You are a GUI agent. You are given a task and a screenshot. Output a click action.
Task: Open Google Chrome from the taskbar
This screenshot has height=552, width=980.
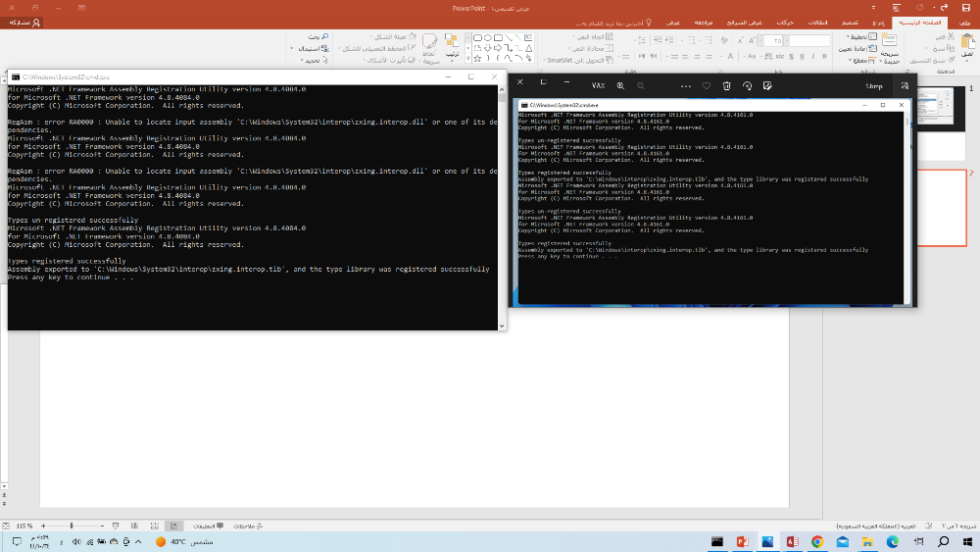coord(816,541)
